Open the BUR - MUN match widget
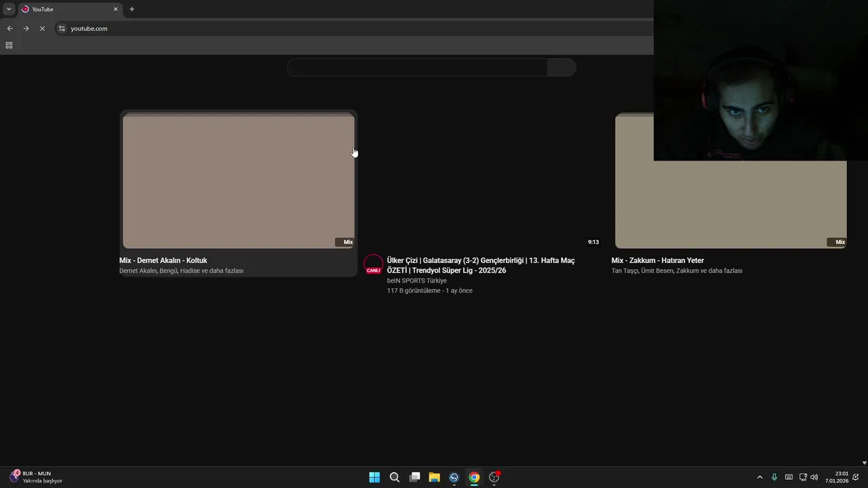 (36, 477)
